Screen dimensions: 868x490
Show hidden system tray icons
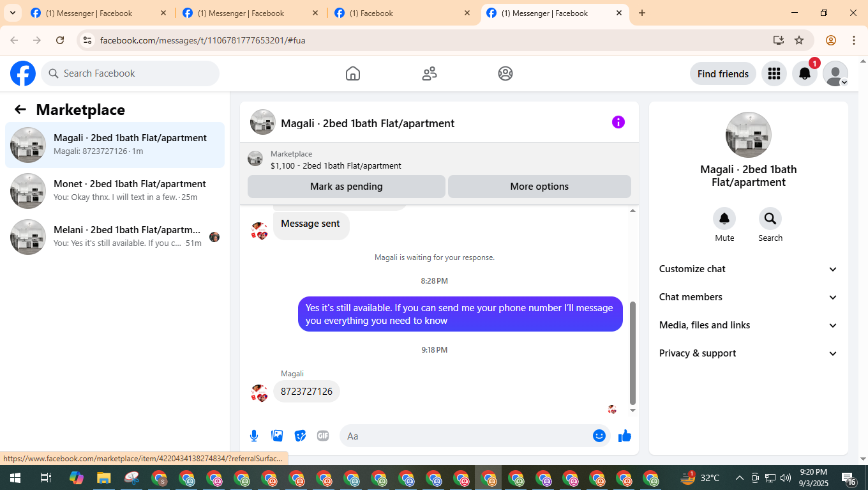tap(740, 478)
